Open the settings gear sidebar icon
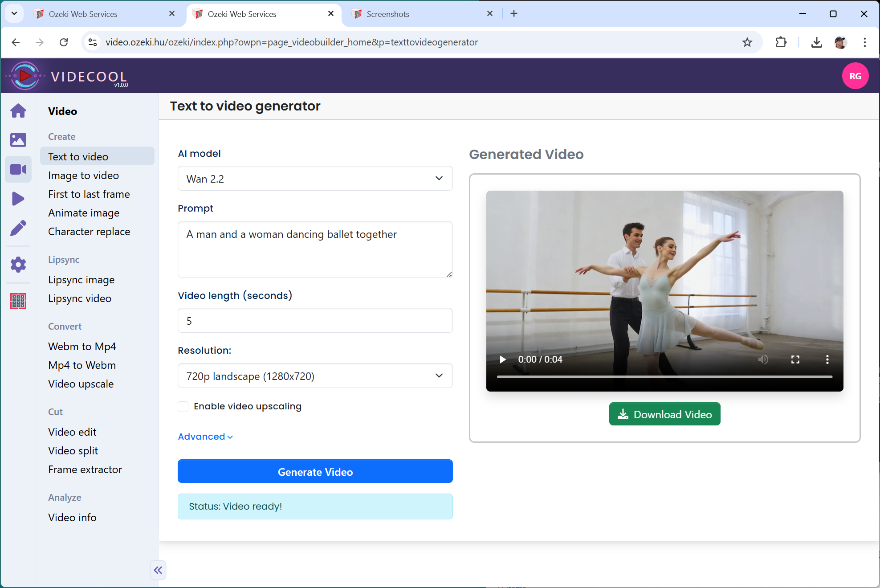Image resolution: width=880 pixels, height=588 pixels. [x=18, y=265]
